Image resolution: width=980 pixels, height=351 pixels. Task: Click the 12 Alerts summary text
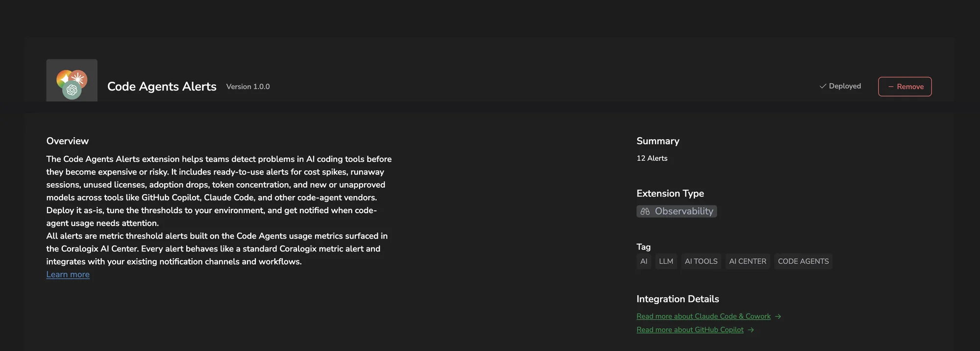(x=652, y=158)
